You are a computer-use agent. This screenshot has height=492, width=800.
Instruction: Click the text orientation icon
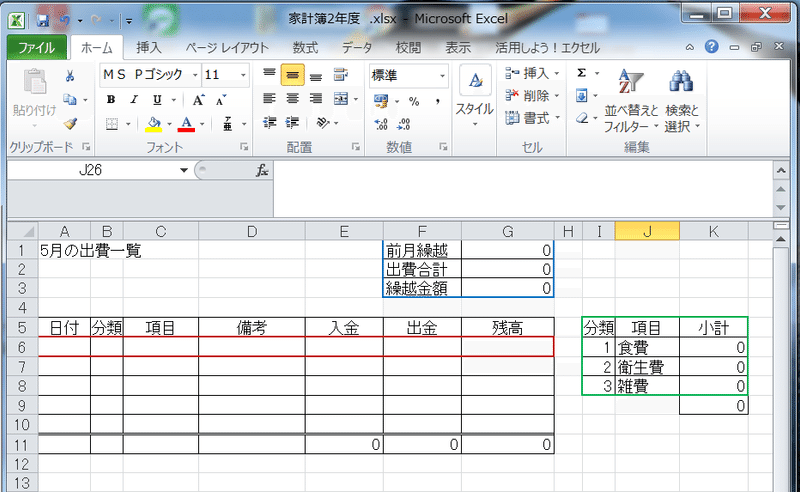322,123
